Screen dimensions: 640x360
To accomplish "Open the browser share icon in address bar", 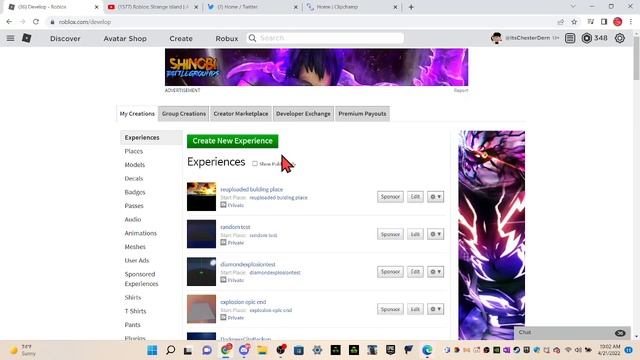I will (561, 22).
